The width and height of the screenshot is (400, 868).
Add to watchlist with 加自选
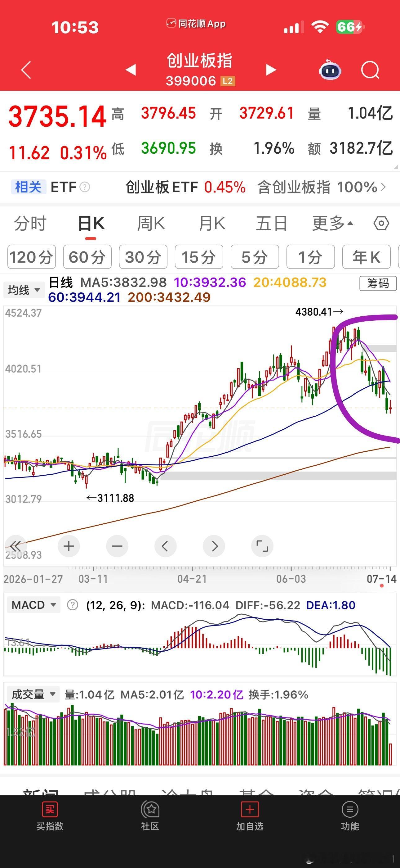pyautogui.click(x=250, y=816)
